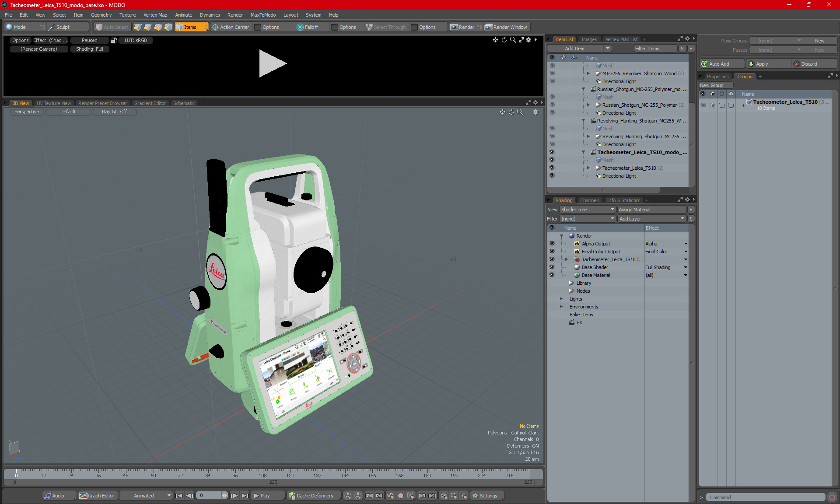Viewport: 840px width, 504px height.
Task: Click Auto Add button
Action: click(x=721, y=64)
